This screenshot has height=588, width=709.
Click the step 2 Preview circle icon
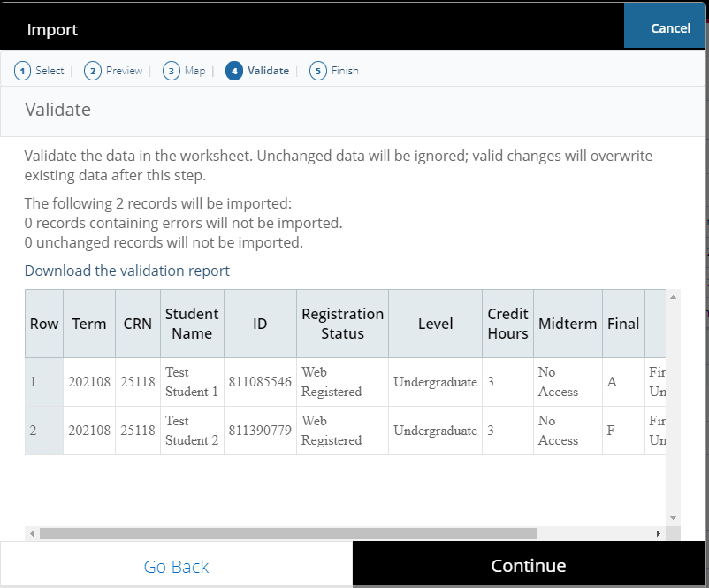click(91, 70)
